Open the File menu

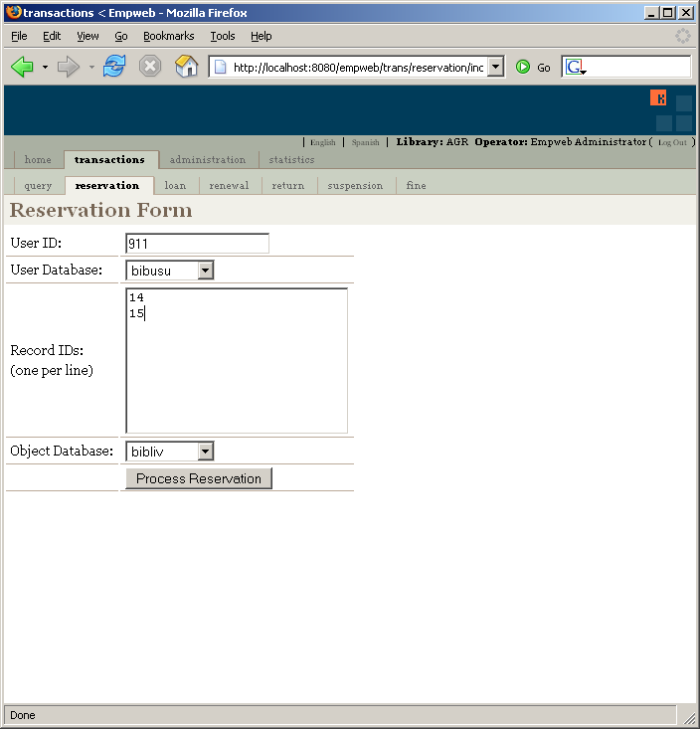(19, 36)
